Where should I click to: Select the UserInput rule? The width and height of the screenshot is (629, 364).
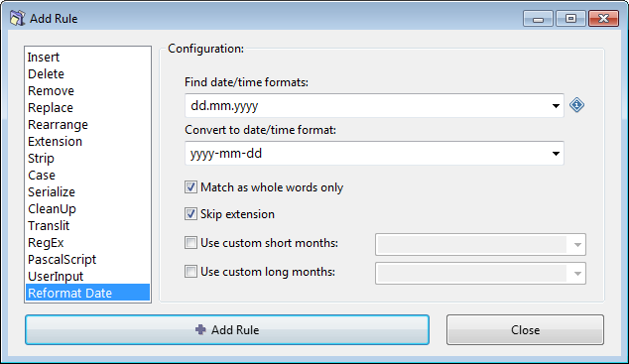click(x=88, y=276)
